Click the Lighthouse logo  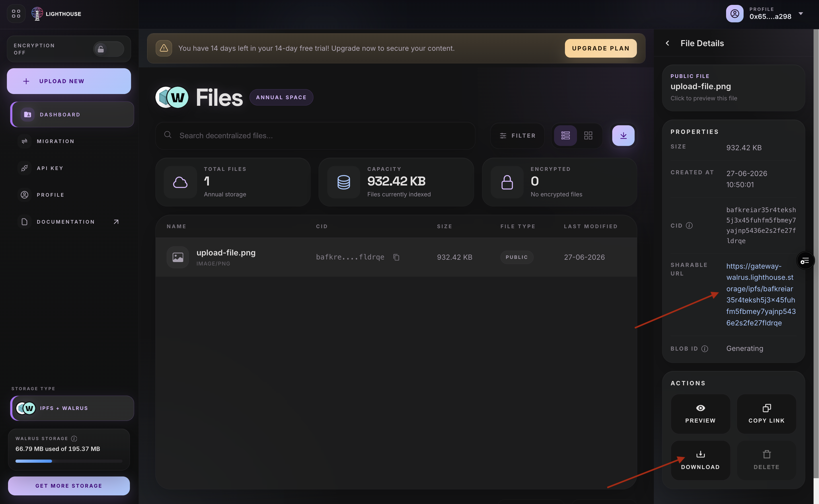pos(56,14)
